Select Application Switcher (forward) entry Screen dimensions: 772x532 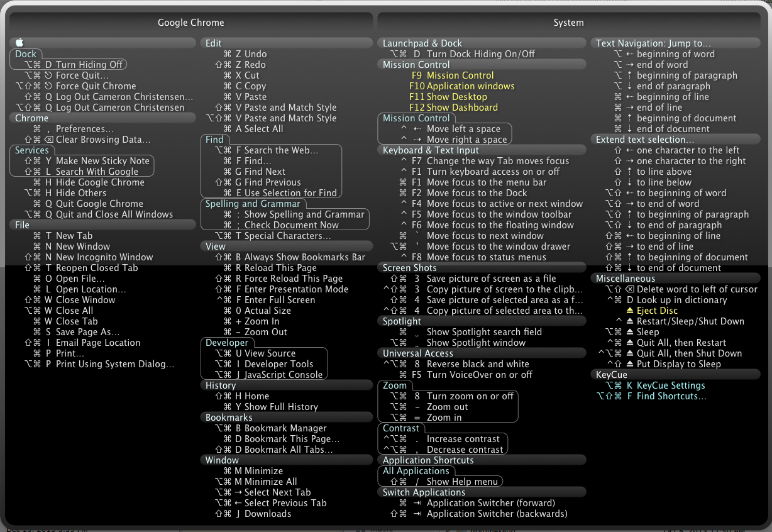pos(477,503)
